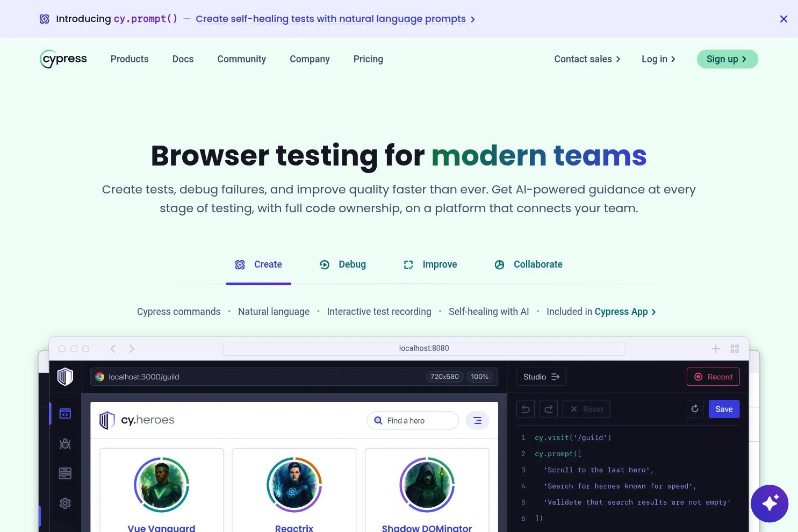This screenshot has height=532, width=798.
Task: Switch to the Collaborate tab
Action: tap(528, 264)
